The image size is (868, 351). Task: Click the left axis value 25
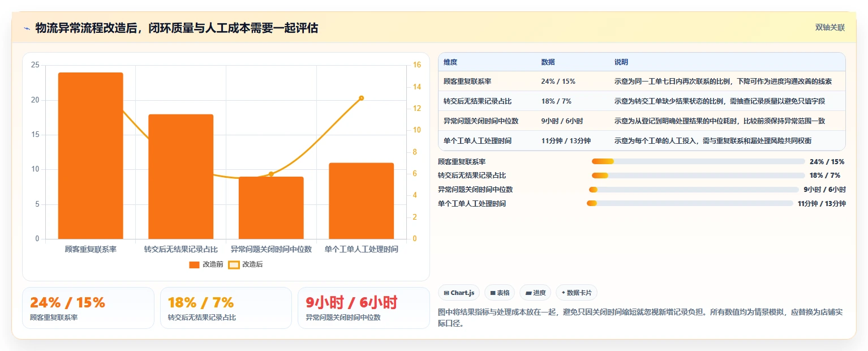pos(35,65)
